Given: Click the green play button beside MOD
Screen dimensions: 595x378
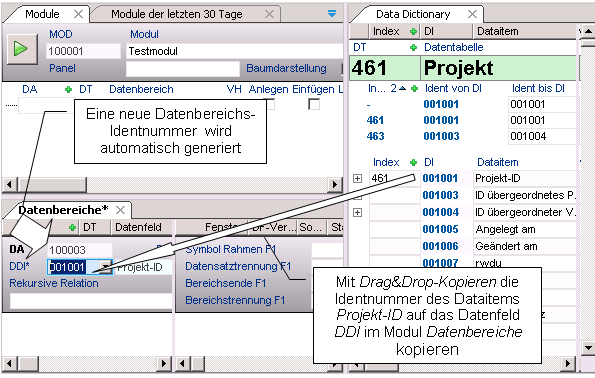Looking at the screenshot, I should pos(20,49).
